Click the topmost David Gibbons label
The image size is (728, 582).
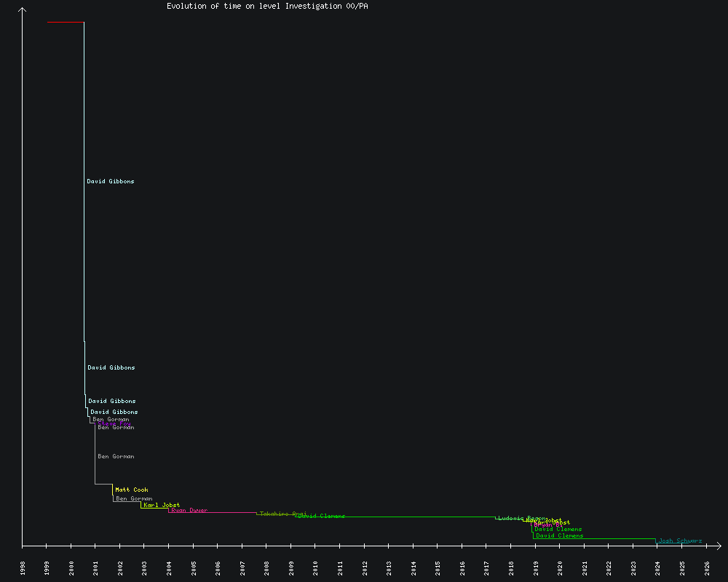111,181
